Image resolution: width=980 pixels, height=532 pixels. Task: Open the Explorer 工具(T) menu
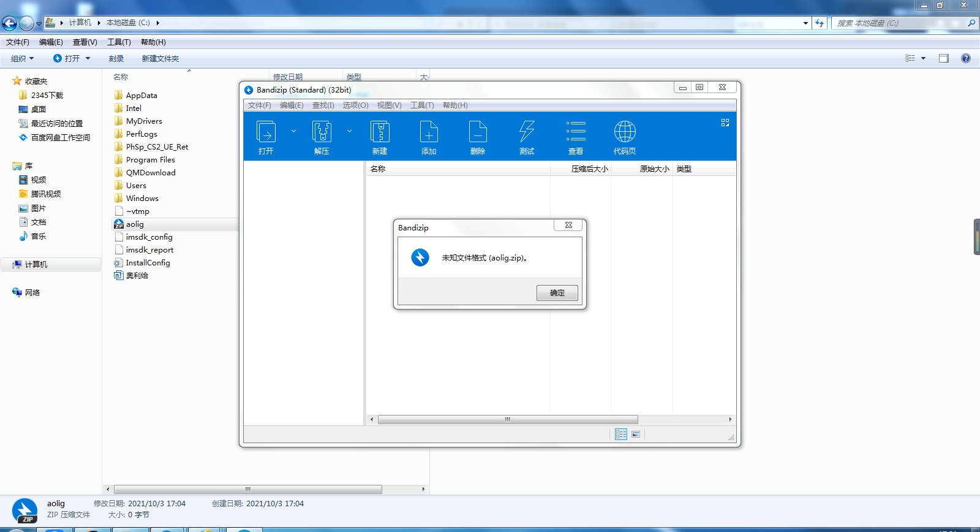point(119,42)
